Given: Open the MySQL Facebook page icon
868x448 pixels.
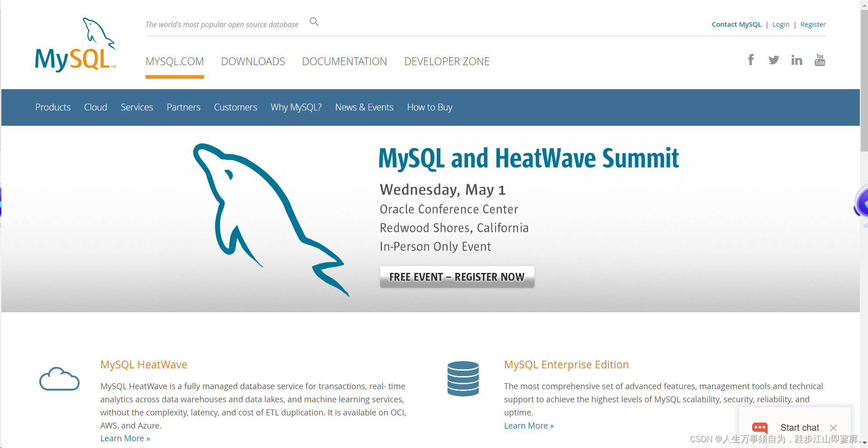Looking at the screenshot, I should point(751,60).
